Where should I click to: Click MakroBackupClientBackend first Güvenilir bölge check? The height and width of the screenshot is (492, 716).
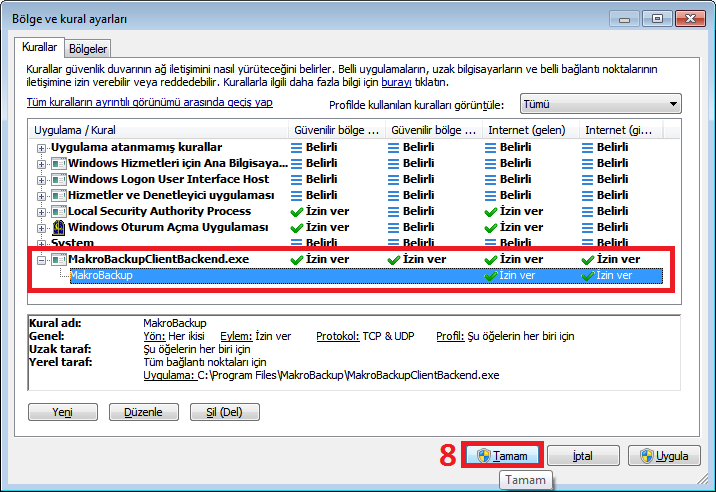[297, 260]
